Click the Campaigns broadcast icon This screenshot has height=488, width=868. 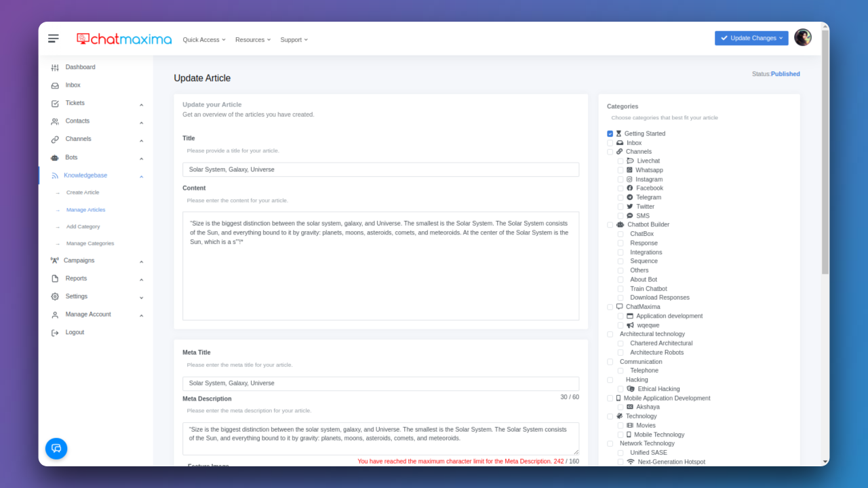(54, 260)
